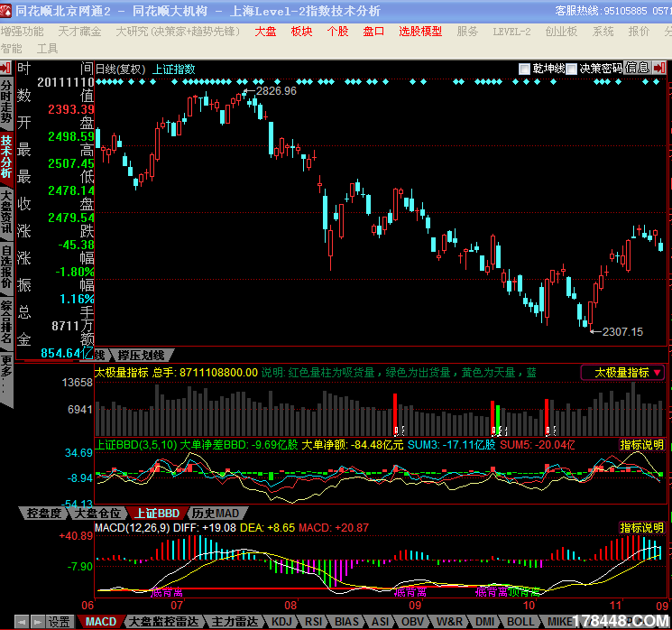Switch to the OBV indicator tab
The width and height of the screenshot is (672, 630).
coord(412,621)
